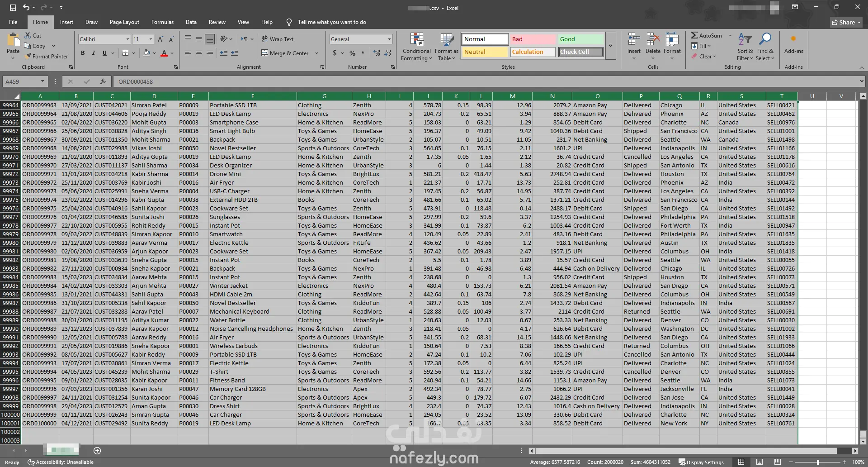Apply the Borders tool
Viewport: 868px width, 467px height.
pyautogui.click(x=126, y=53)
